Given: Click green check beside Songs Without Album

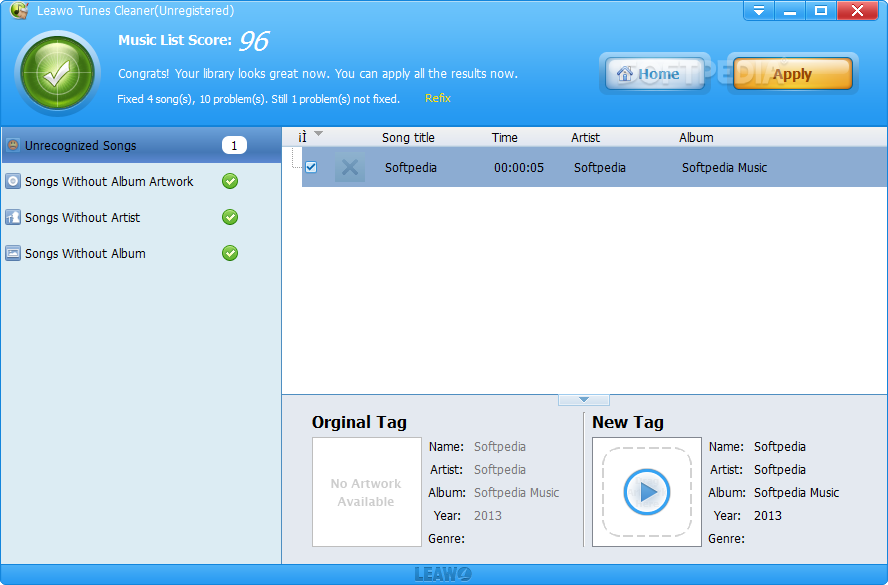Looking at the screenshot, I should (230, 253).
